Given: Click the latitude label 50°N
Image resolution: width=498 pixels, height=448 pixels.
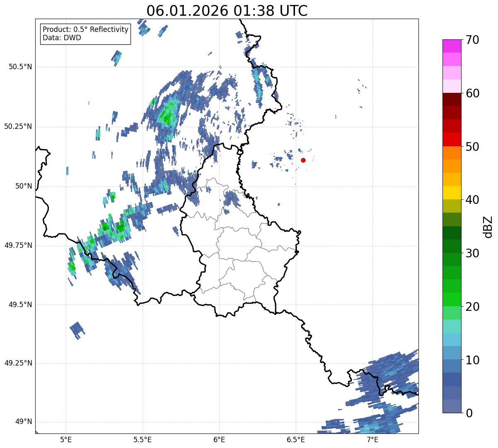Looking at the screenshot, I should [x=24, y=186].
